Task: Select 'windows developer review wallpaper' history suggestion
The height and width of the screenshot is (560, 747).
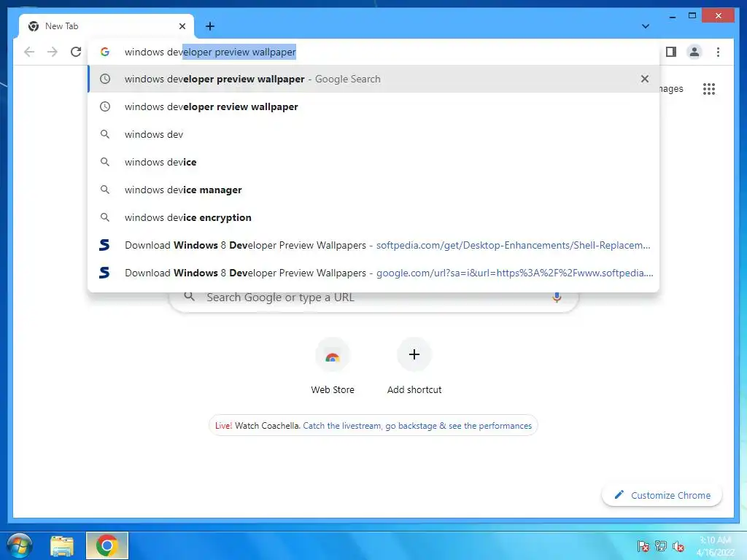Action: (x=373, y=106)
